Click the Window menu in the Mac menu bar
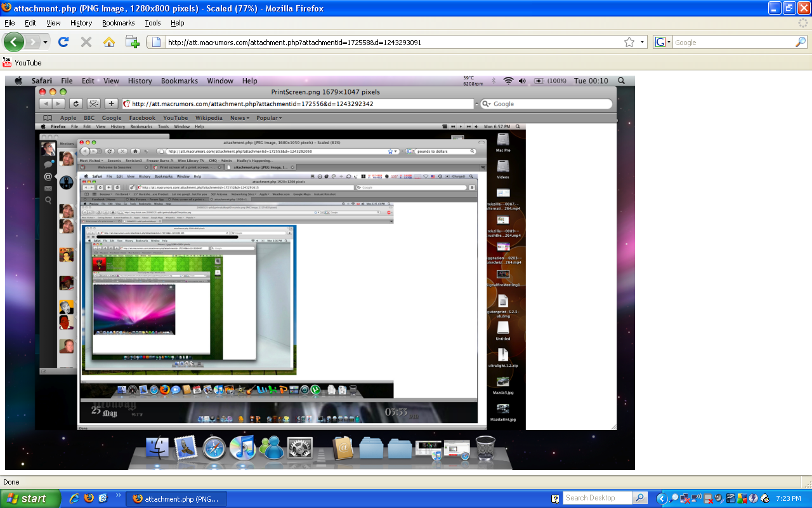 click(220, 81)
